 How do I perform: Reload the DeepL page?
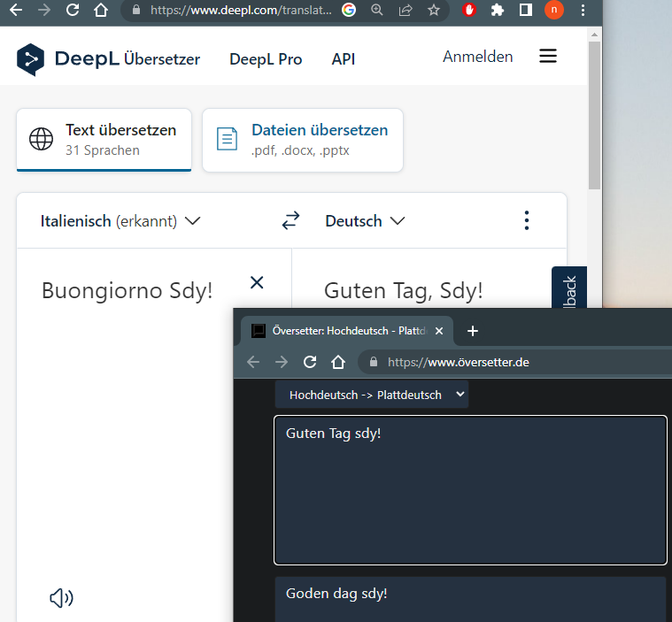(73, 10)
